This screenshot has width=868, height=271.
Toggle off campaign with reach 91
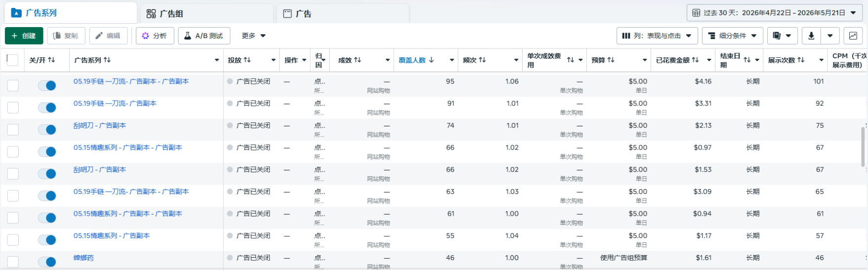(47, 108)
